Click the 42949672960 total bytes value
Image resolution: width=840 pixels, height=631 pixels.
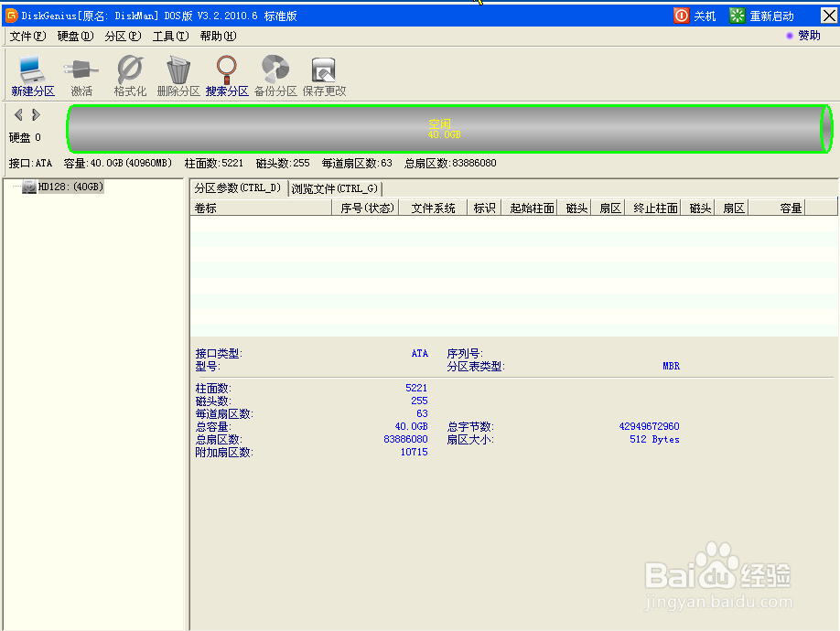(649, 426)
